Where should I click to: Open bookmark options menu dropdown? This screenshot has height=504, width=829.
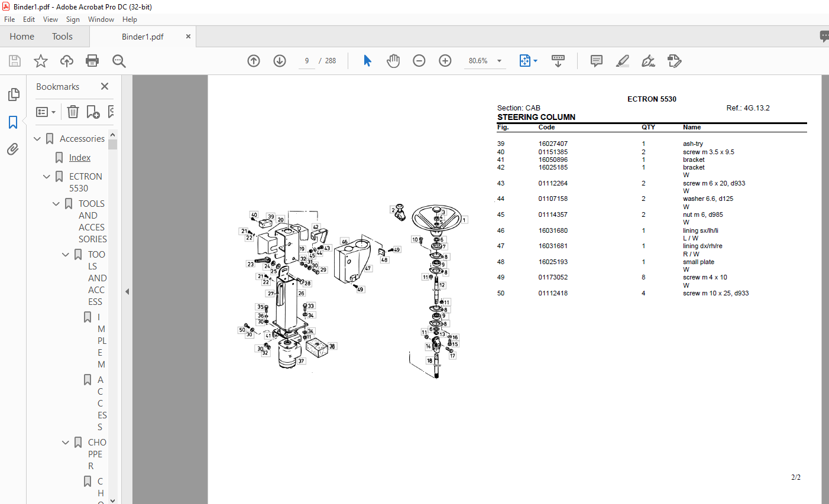click(x=46, y=112)
